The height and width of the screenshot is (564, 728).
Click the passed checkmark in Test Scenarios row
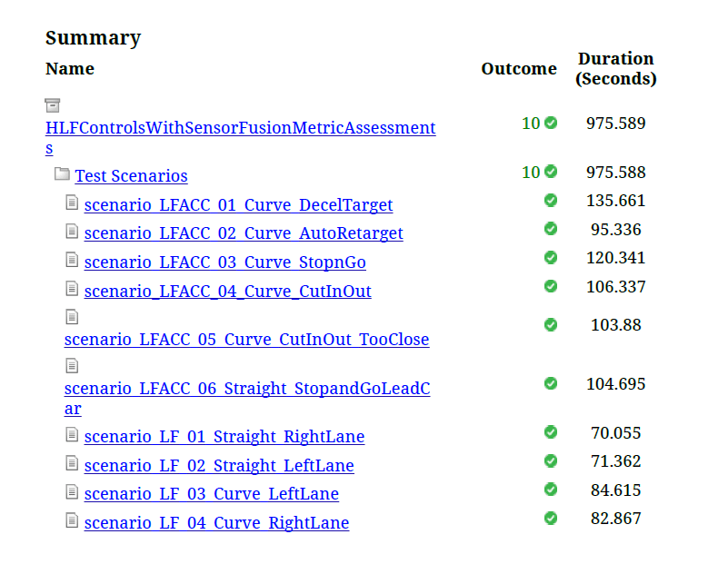pos(551,172)
